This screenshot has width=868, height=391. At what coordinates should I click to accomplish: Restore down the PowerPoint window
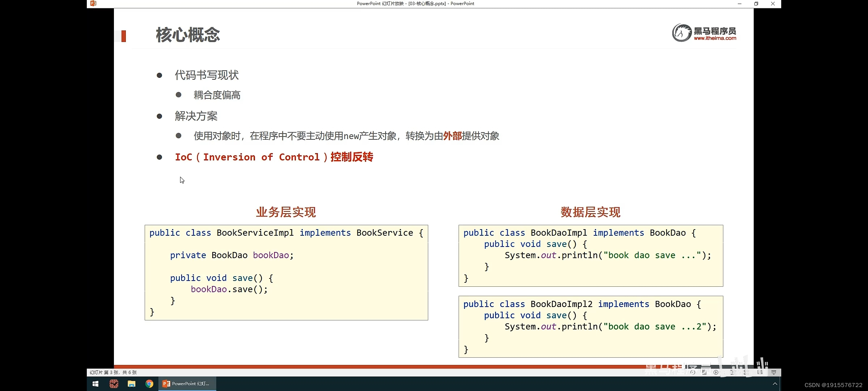pos(756,4)
